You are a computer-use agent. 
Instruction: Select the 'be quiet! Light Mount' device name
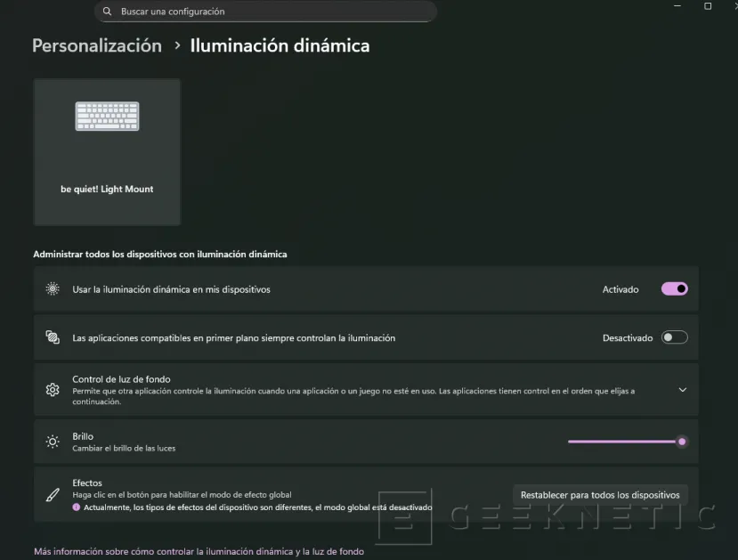(107, 189)
